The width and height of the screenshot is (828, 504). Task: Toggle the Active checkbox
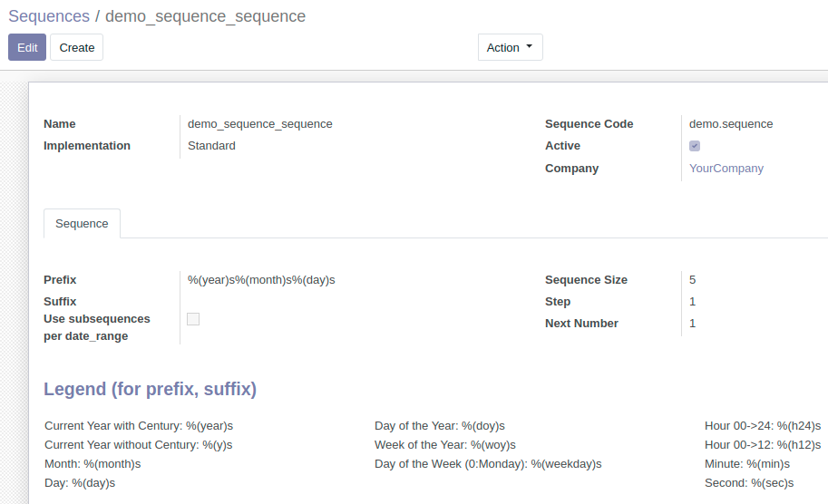click(x=695, y=146)
